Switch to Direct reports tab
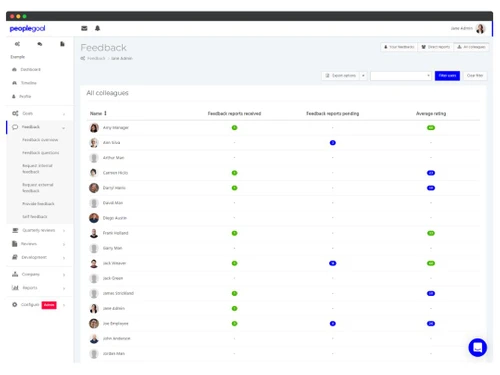Image resolution: width=500 pixels, height=375 pixels. point(435,47)
